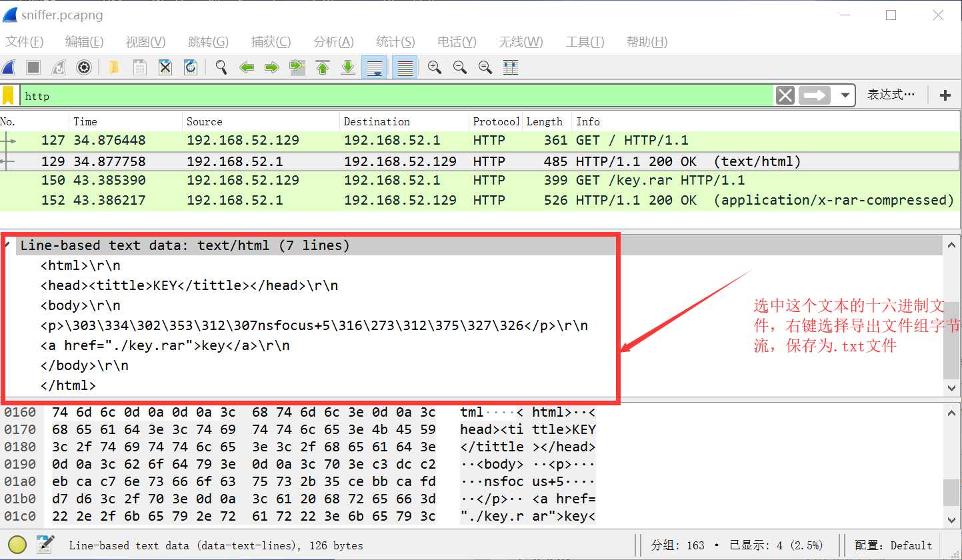This screenshot has height=560, width=962.
Task: Click the http display filter field
Action: coord(397,96)
